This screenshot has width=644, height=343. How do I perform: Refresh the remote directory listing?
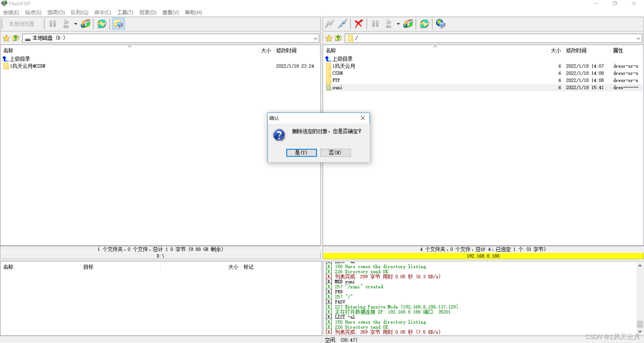424,24
